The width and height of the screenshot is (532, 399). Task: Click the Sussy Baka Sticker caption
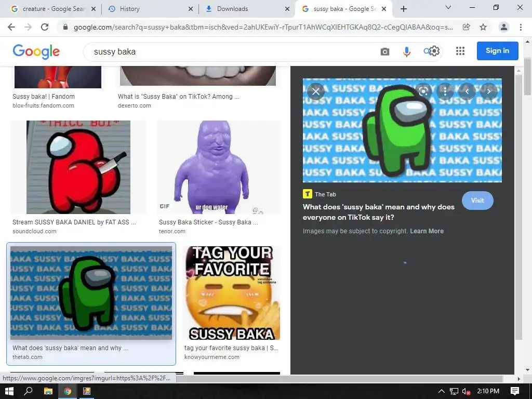tap(208, 222)
